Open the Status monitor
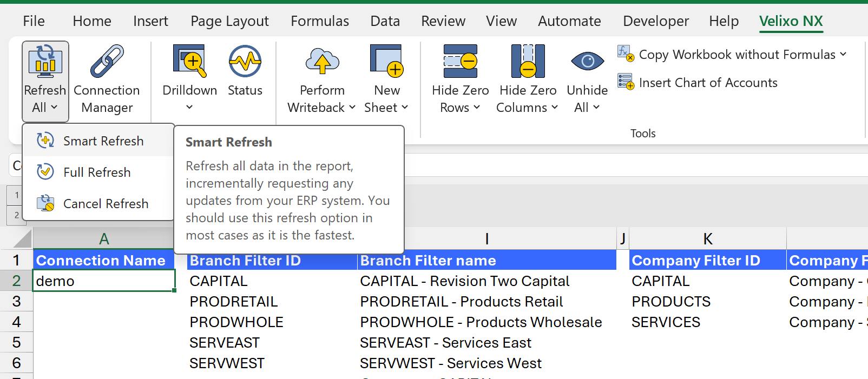Image resolution: width=868 pixels, height=379 pixels. click(x=245, y=71)
